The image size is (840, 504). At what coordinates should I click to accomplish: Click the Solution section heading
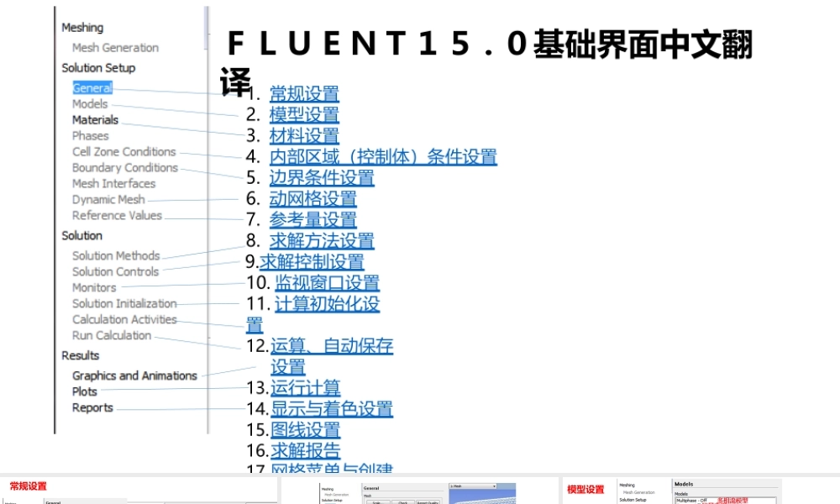(x=81, y=236)
